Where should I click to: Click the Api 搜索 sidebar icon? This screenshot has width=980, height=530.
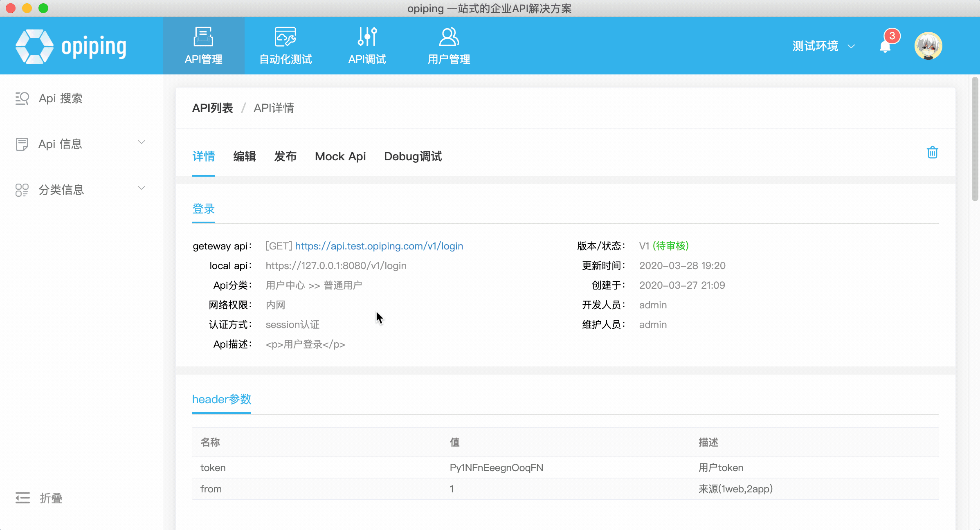point(22,98)
